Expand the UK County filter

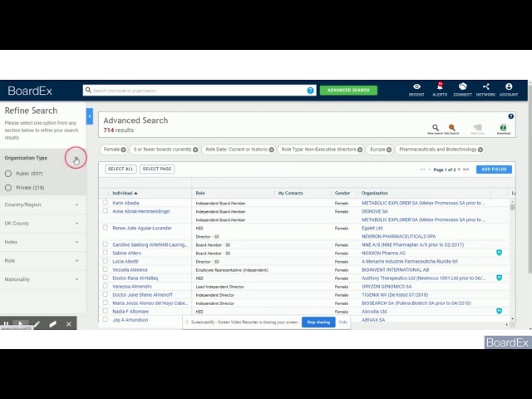76,224
